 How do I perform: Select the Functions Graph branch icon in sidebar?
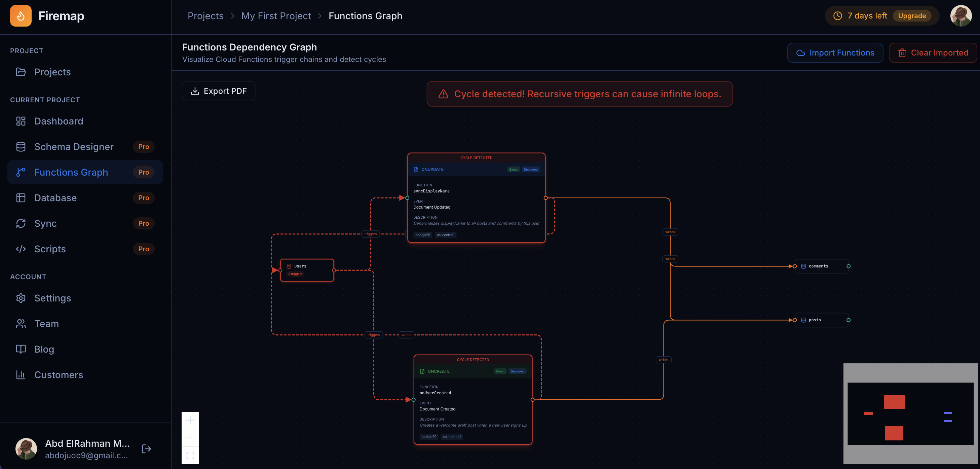point(21,172)
